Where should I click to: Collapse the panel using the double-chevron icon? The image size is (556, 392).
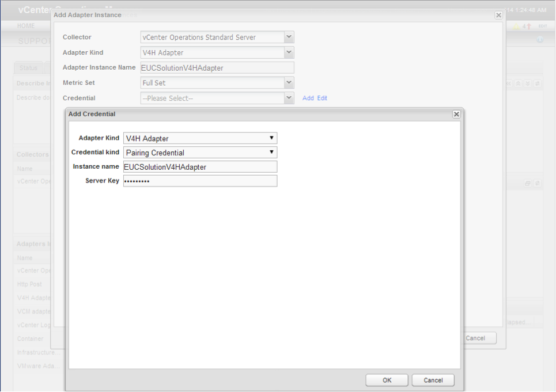(x=509, y=83)
